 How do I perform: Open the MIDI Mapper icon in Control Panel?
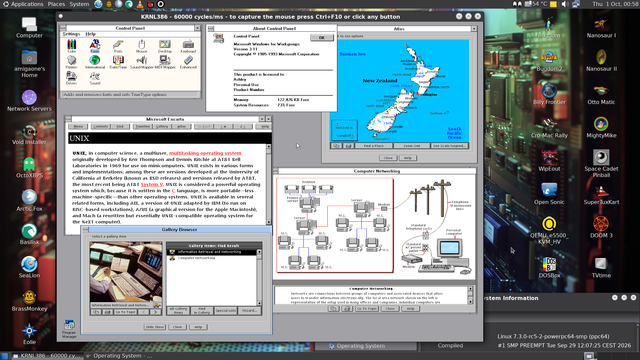[x=165, y=62]
